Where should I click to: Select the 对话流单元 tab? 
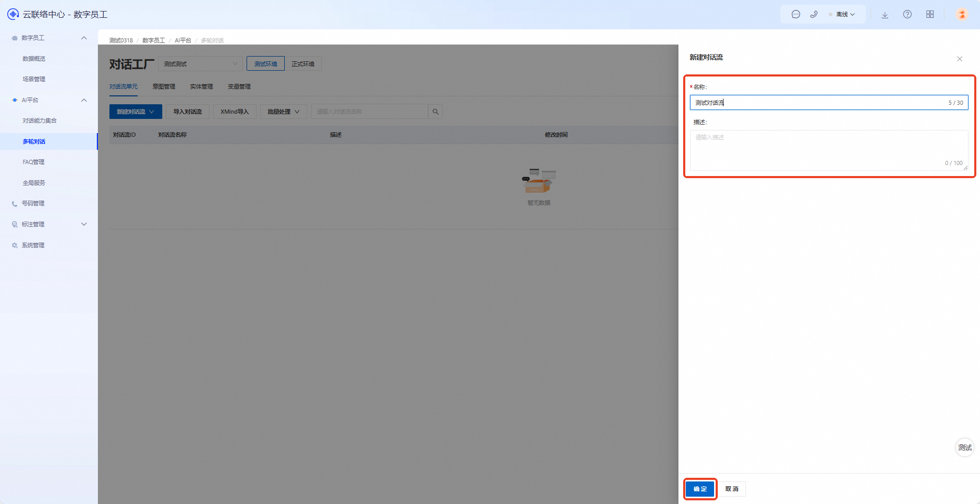coord(124,86)
